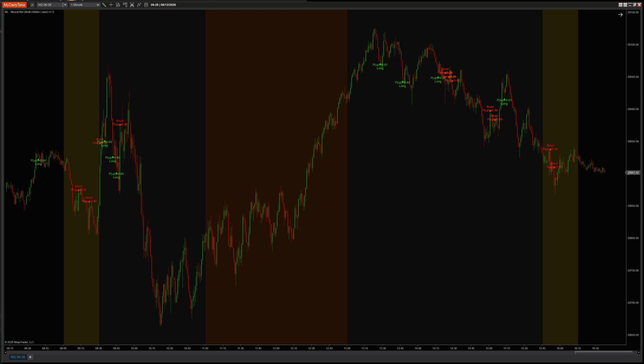Viewport: 644px width, 364px height.
Task: Toggle the Chart Trader panel icon
Action: pos(125,5)
